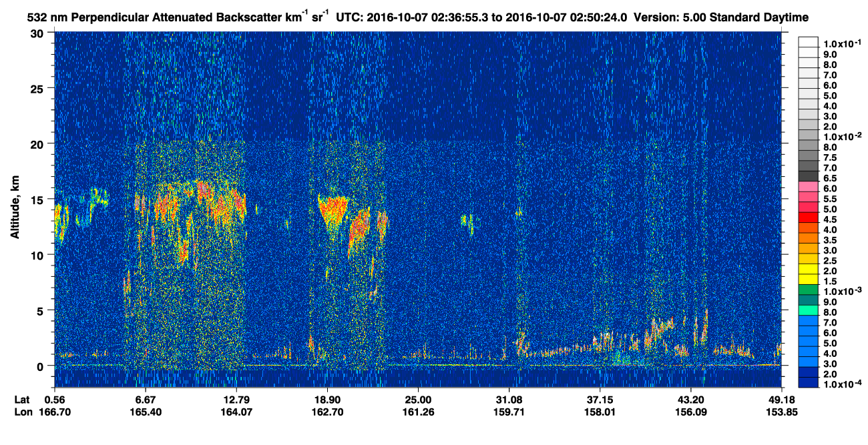Click longitude value 156.09
Viewport: 868px width, 445px height.
point(690,412)
